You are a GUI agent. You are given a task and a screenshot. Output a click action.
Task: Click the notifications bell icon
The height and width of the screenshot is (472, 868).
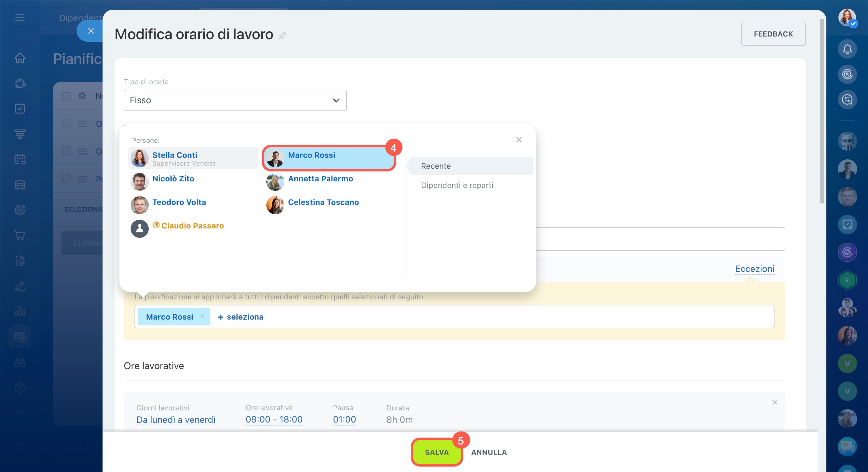[x=847, y=49]
